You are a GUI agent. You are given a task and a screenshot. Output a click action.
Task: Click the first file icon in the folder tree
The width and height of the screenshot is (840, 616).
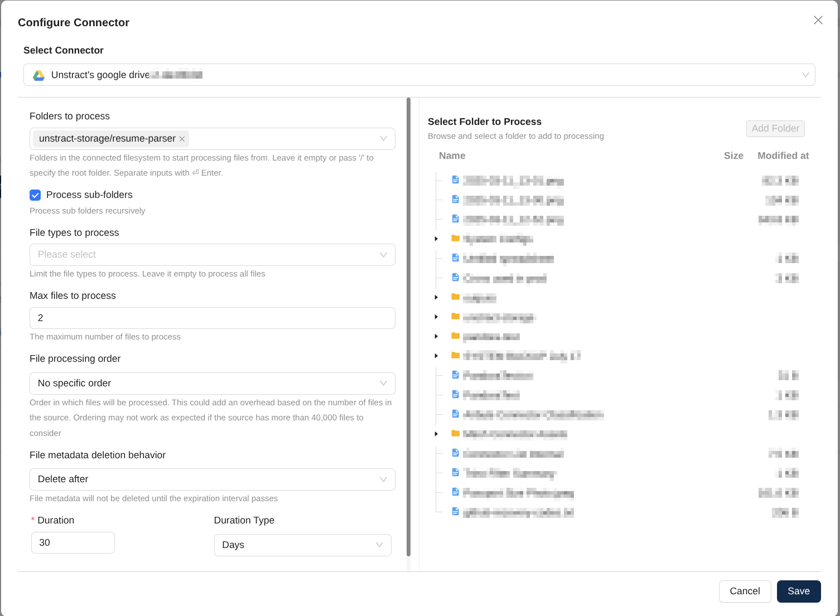[455, 180]
